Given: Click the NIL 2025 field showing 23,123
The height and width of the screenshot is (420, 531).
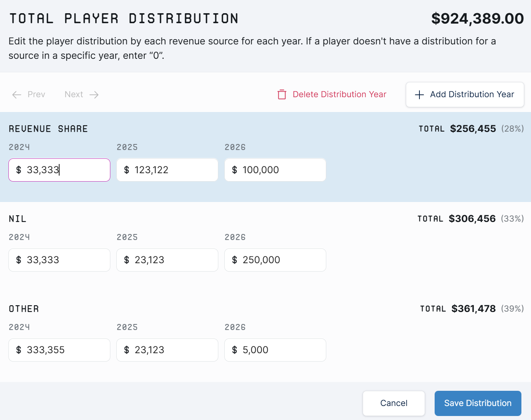Looking at the screenshot, I should [x=167, y=260].
